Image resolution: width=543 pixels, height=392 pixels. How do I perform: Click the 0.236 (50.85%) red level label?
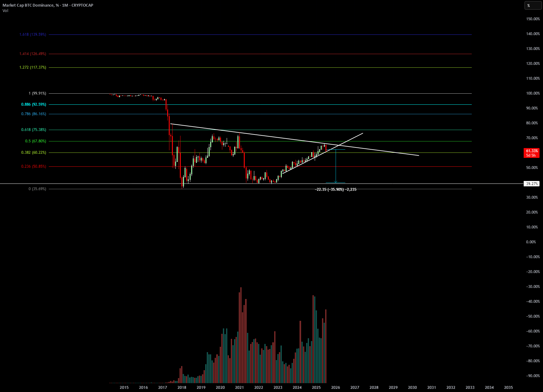(34, 166)
